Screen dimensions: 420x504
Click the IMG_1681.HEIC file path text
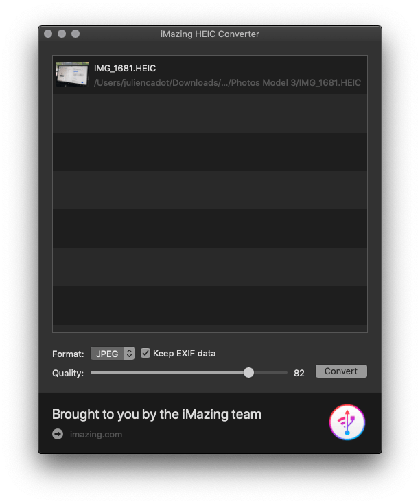(227, 83)
